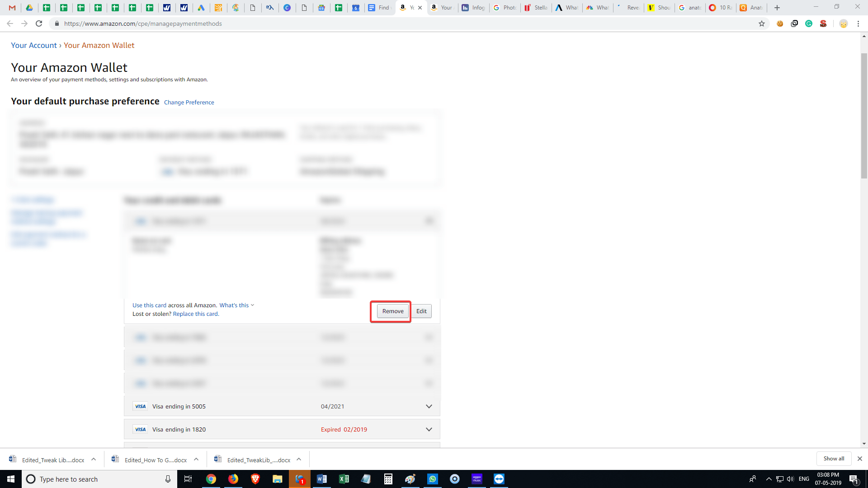The width and height of the screenshot is (868, 488).
Task: Expand the 'What's this' info
Action: tap(236, 305)
